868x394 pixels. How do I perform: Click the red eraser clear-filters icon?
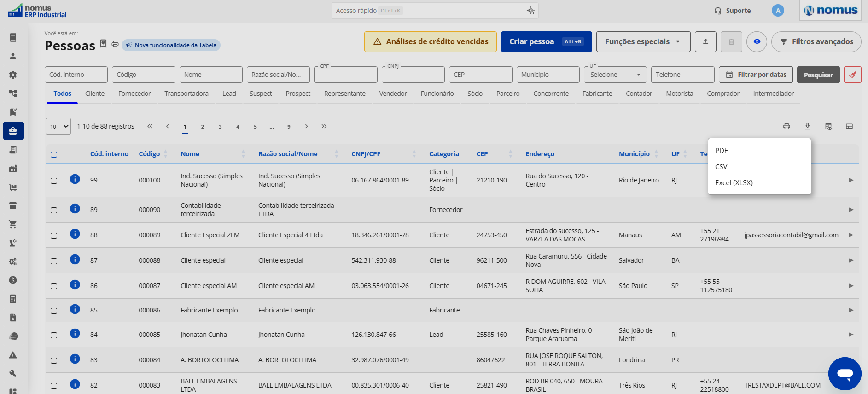point(852,75)
